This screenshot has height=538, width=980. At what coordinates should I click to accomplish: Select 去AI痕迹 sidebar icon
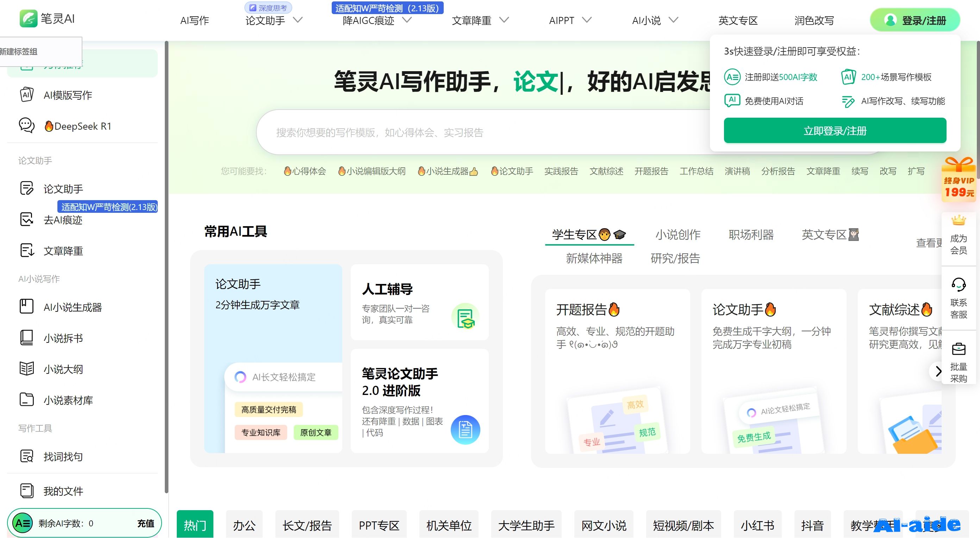pos(27,220)
